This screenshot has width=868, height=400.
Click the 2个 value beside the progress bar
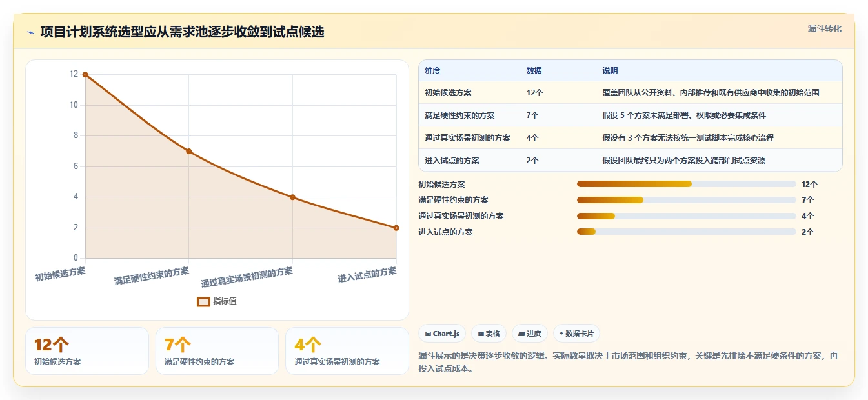pos(807,232)
